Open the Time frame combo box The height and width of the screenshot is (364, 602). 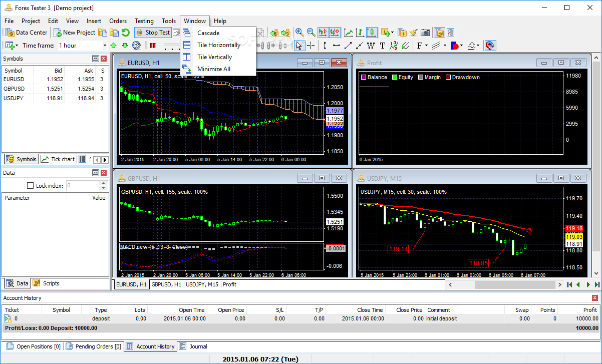pos(83,46)
